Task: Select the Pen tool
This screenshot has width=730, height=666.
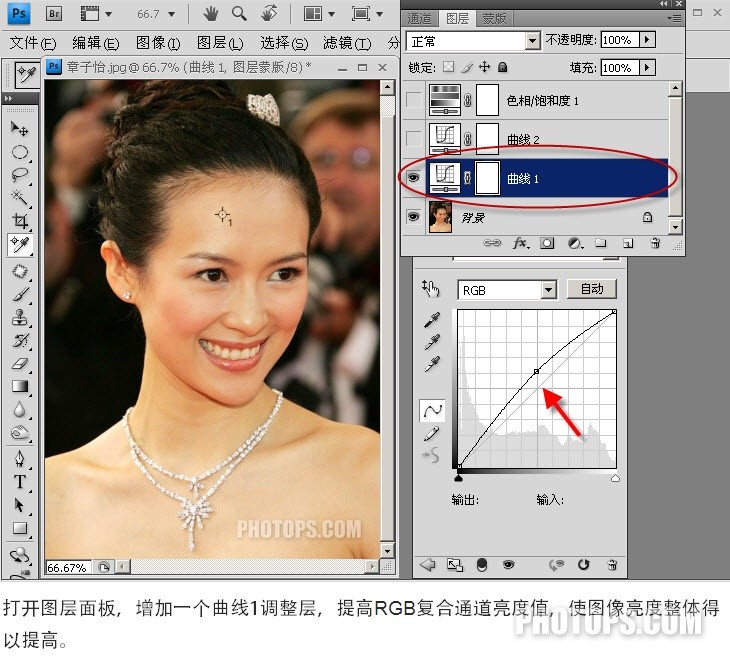Action: 20,458
